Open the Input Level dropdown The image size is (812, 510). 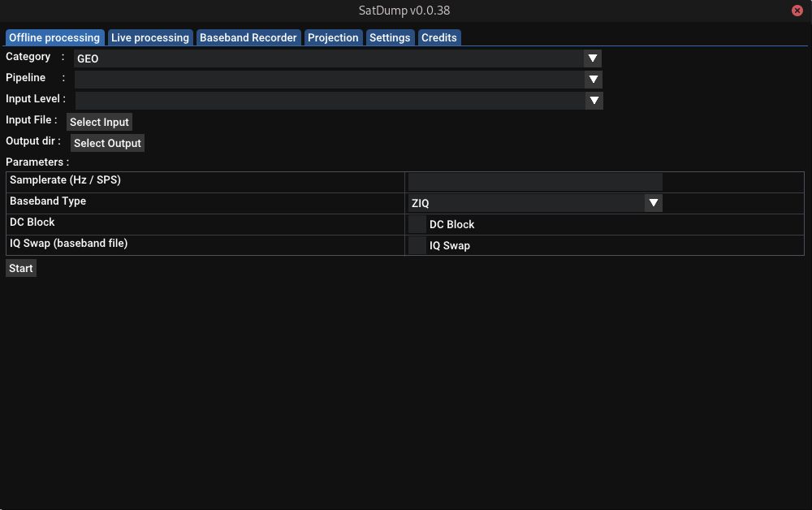(333, 100)
